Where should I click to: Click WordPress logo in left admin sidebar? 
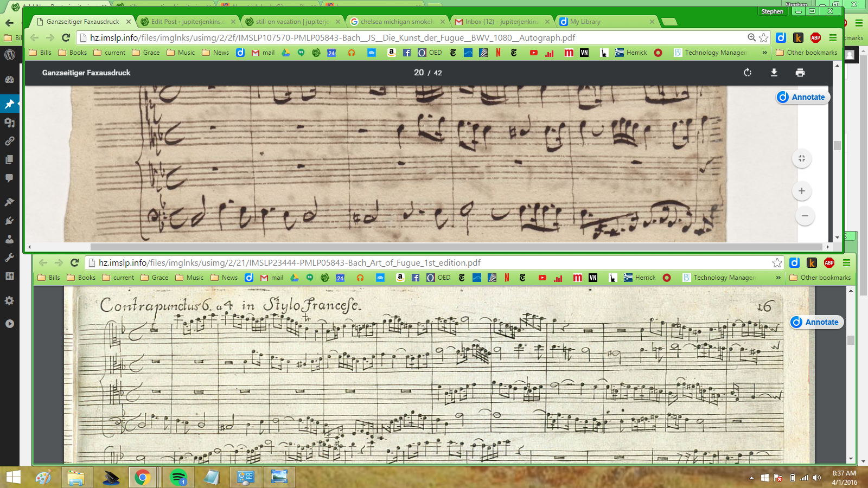click(9, 54)
